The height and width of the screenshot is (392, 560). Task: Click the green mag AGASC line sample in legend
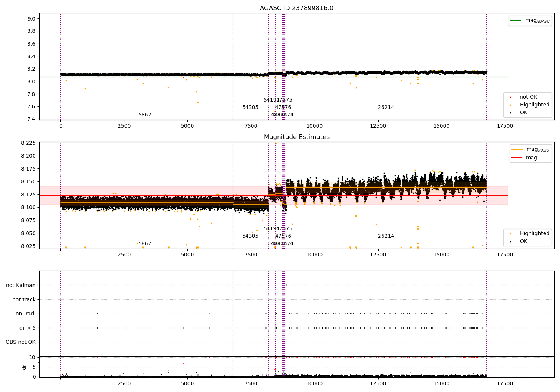(x=516, y=20)
